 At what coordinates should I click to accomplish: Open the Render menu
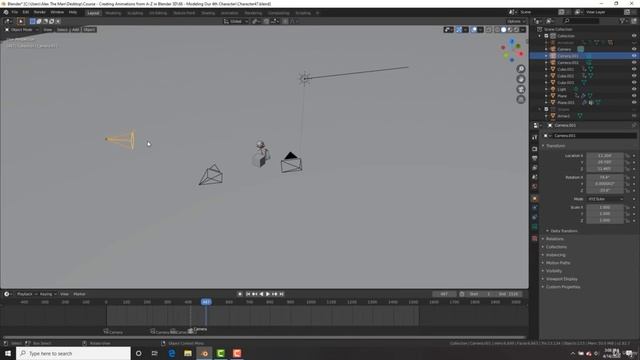[x=40, y=12]
